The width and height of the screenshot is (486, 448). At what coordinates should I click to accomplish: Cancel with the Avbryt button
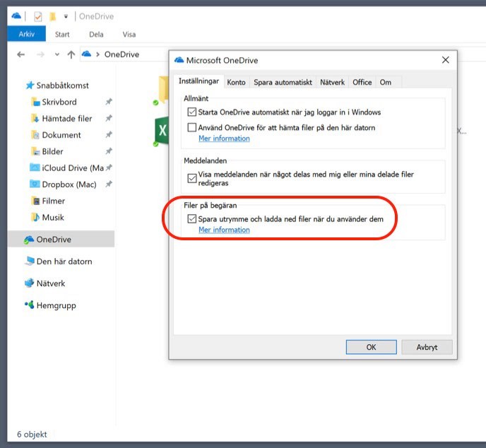pos(427,347)
